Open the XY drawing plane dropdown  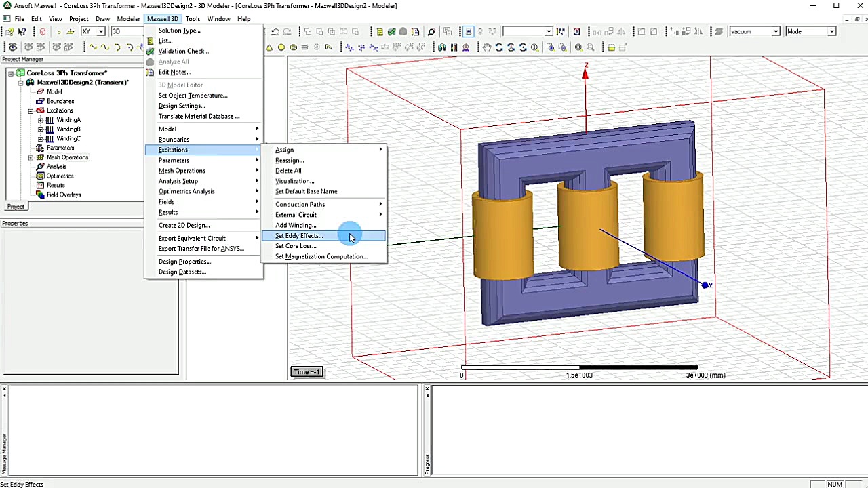(x=101, y=32)
